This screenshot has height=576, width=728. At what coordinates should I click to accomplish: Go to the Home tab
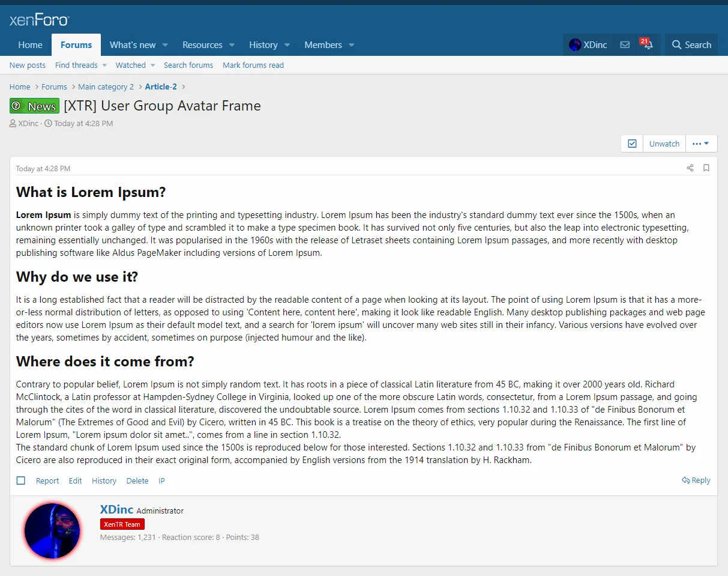(x=30, y=45)
